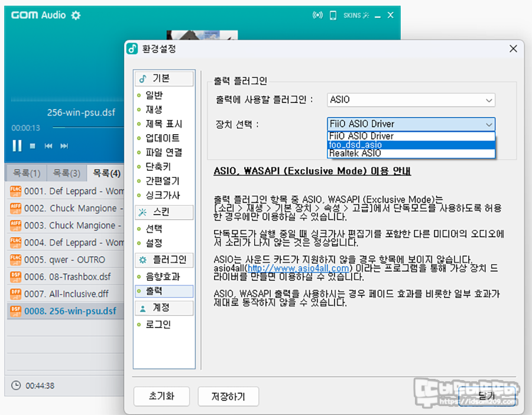The image size is (532, 415).
Task: Open the 설정 skin settings page
Action: [154, 243]
